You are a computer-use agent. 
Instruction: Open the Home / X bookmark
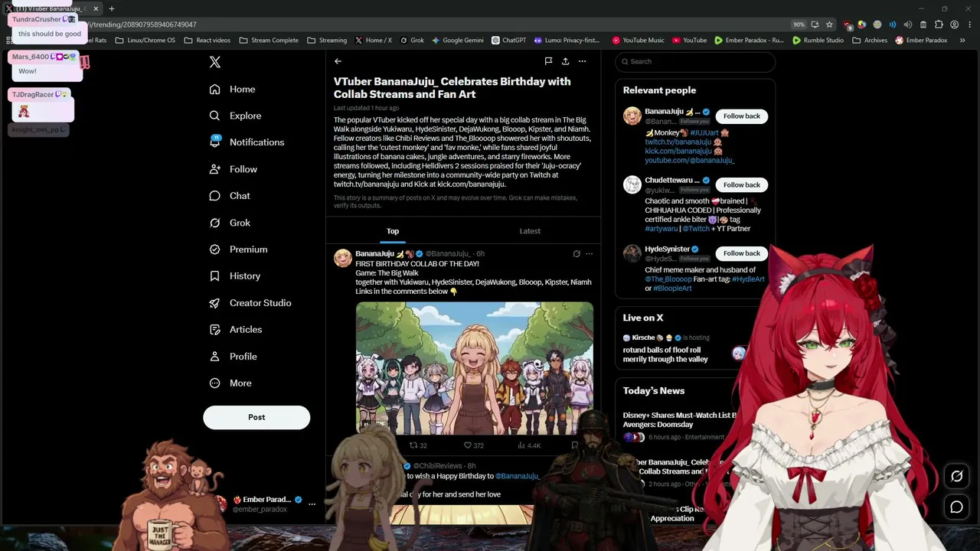373,40
